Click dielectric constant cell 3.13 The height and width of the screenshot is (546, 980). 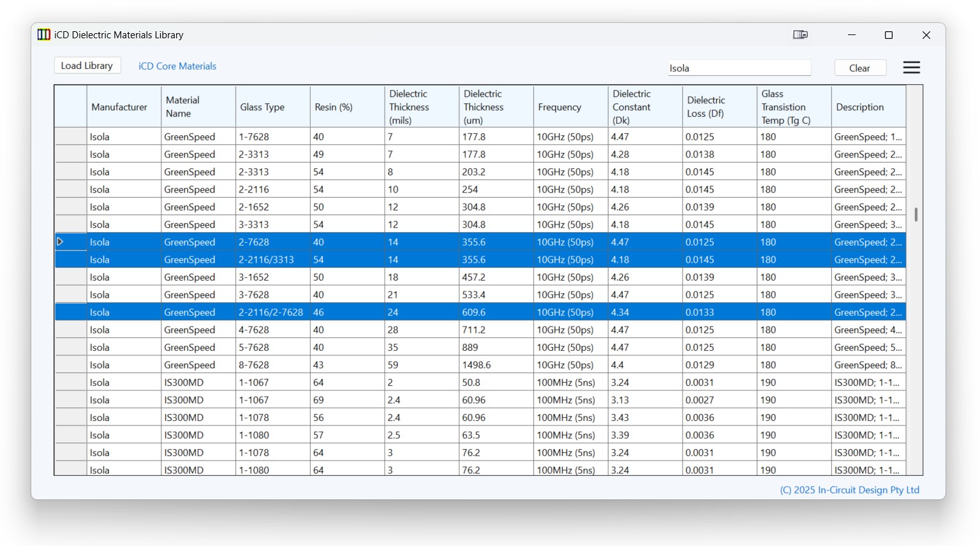coord(645,400)
